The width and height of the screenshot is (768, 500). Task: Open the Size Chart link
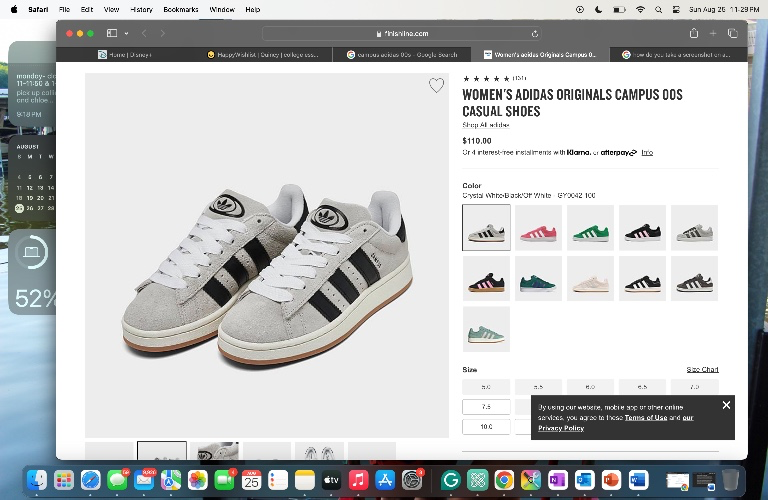coord(702,369)
